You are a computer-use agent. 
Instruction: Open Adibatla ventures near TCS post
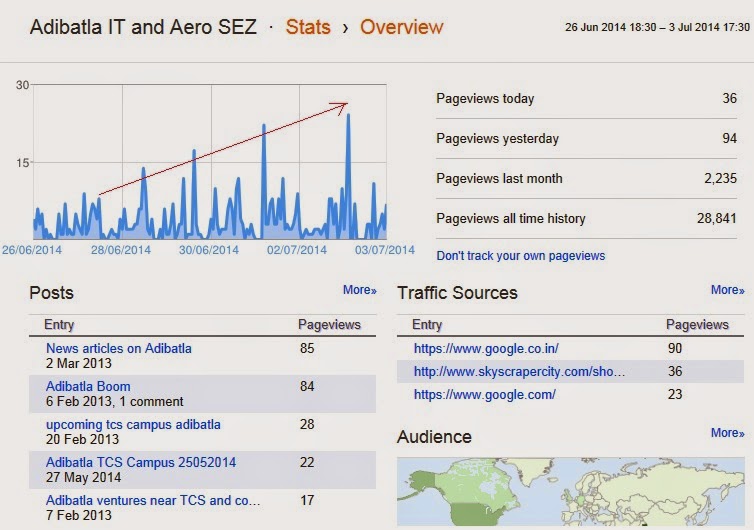pyautogui.click(x=153, y=500)
